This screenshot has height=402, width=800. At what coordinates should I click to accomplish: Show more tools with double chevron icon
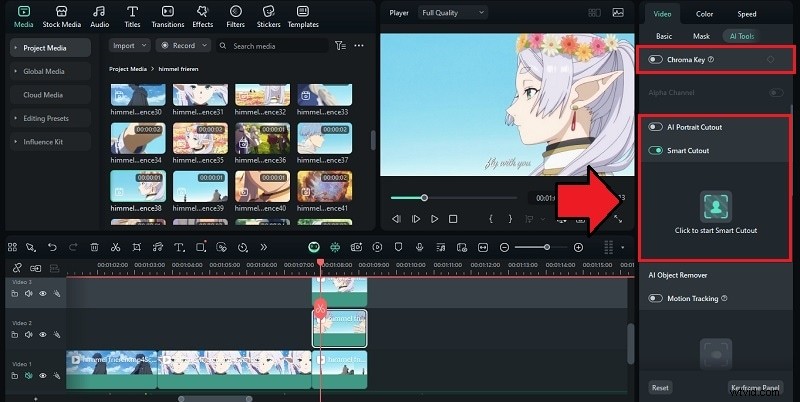pyautogui.click(x=263, y=247)
